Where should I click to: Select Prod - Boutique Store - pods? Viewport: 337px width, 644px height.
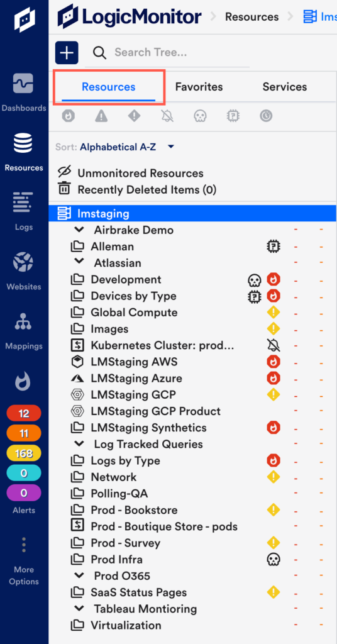(x=164, y=526)
